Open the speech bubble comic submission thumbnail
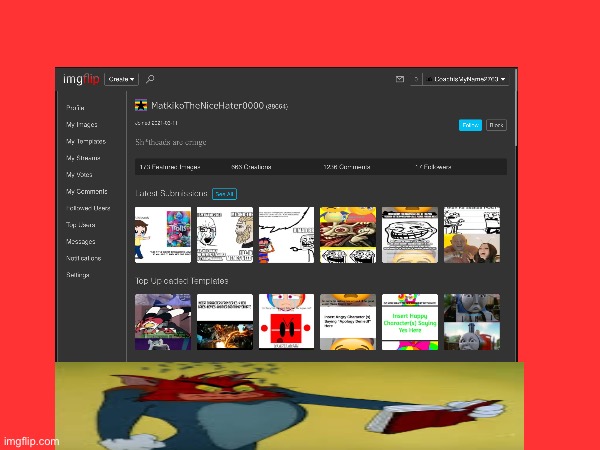600x450 pixels. click(287, 235)
